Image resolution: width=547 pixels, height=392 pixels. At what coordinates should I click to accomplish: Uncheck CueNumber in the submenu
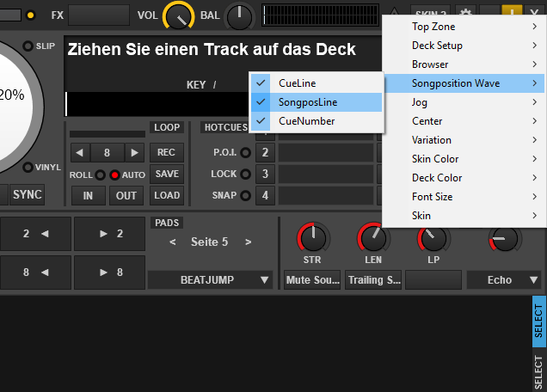(317, 121)
